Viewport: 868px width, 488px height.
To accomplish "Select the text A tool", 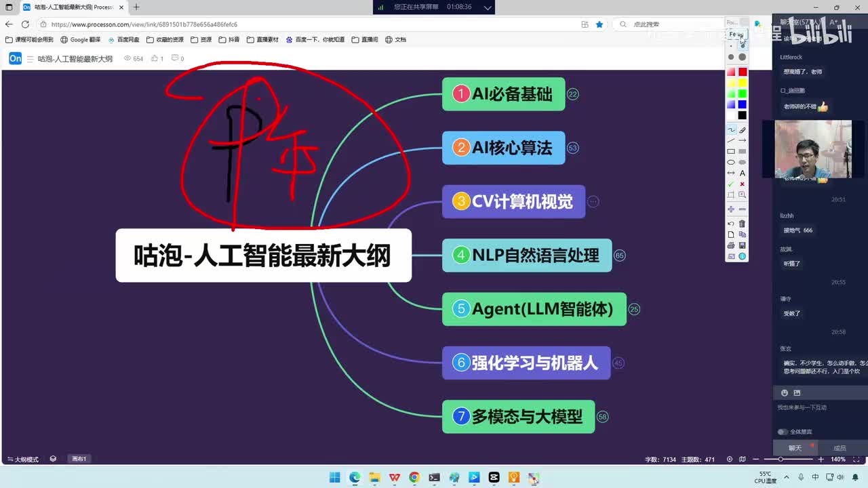I will [x=743, y=174].
